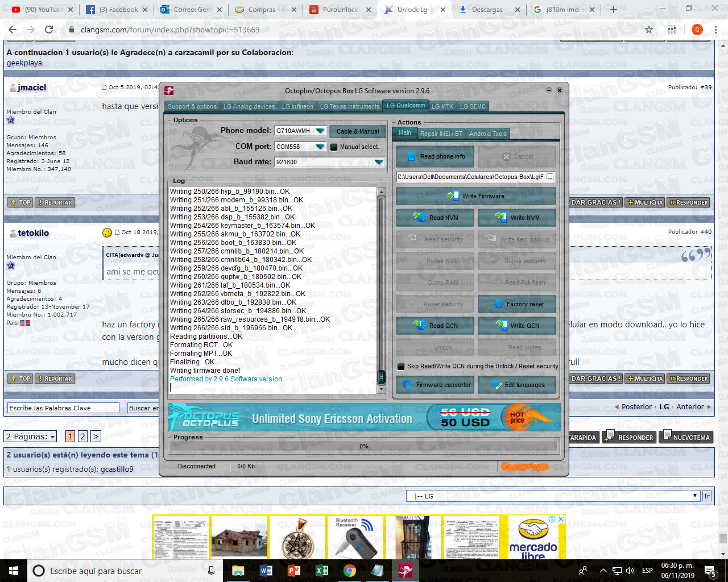The width and height of the screenshot is (728, 582).
Task: Switch to LG Infineon tab
Action: (297, 106)
